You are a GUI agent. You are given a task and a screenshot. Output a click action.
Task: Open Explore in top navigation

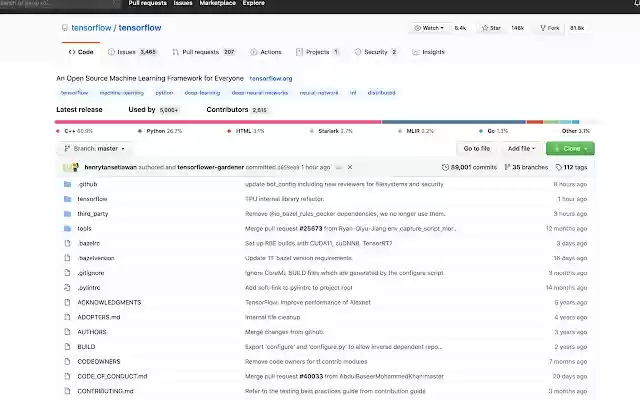tap(253, 3)
